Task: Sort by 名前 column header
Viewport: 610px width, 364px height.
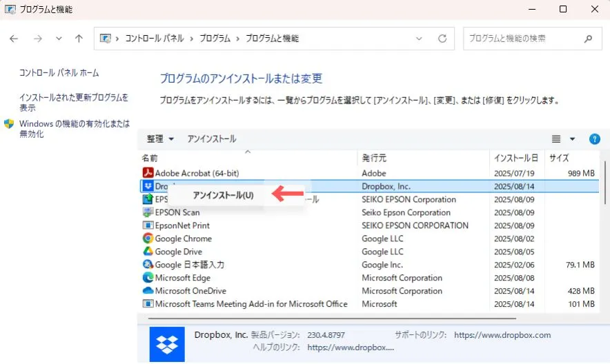Action: click(150, 158)
